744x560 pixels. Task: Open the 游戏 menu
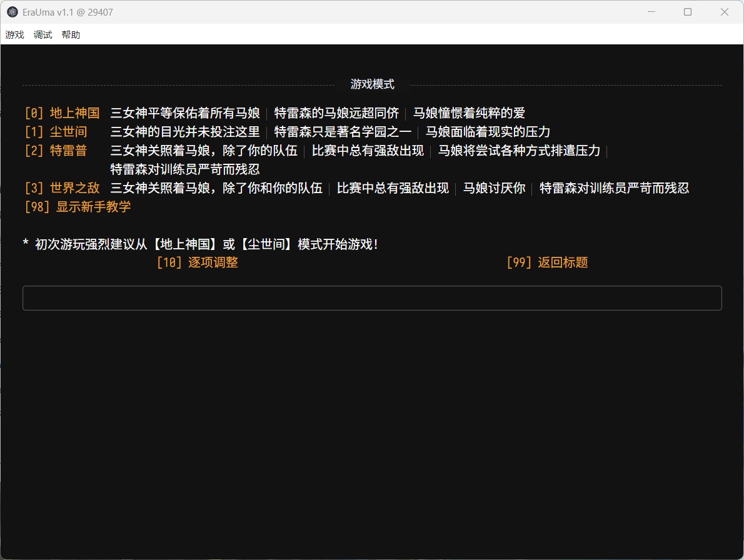click(15, 34)
